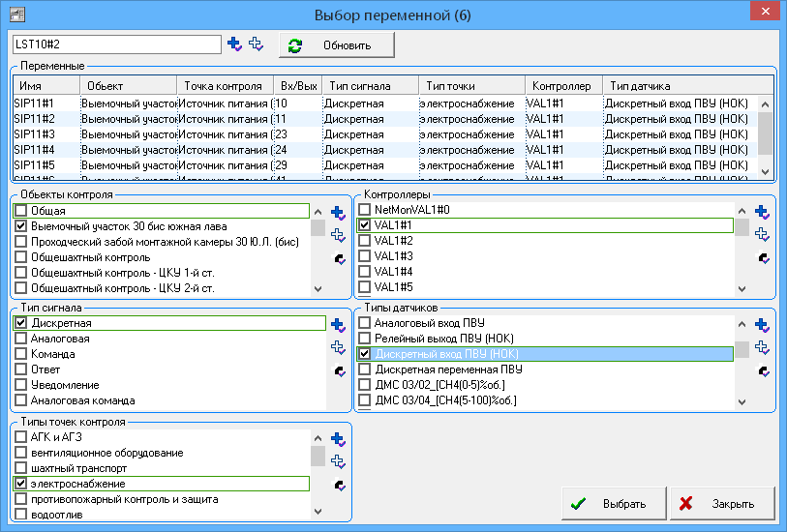The image size is (787, 532).
Task: Select the SIP11#1 row in variables table
Action: (385, 103)
